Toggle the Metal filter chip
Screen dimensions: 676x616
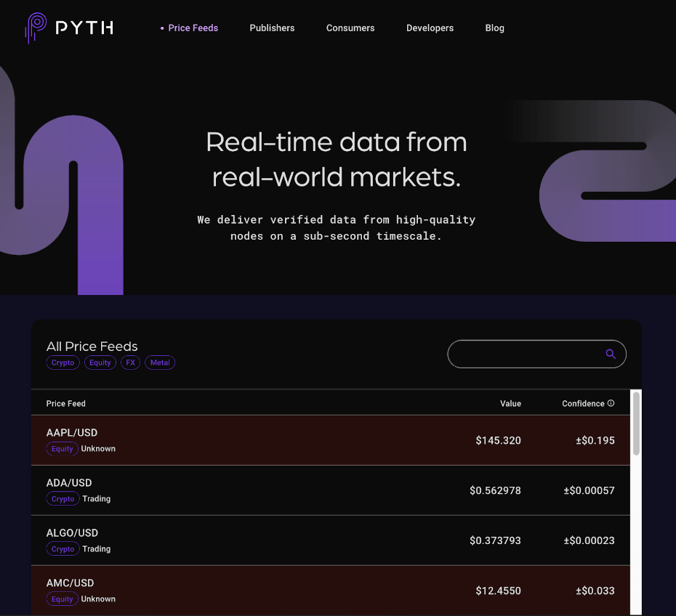pos(159,362)
